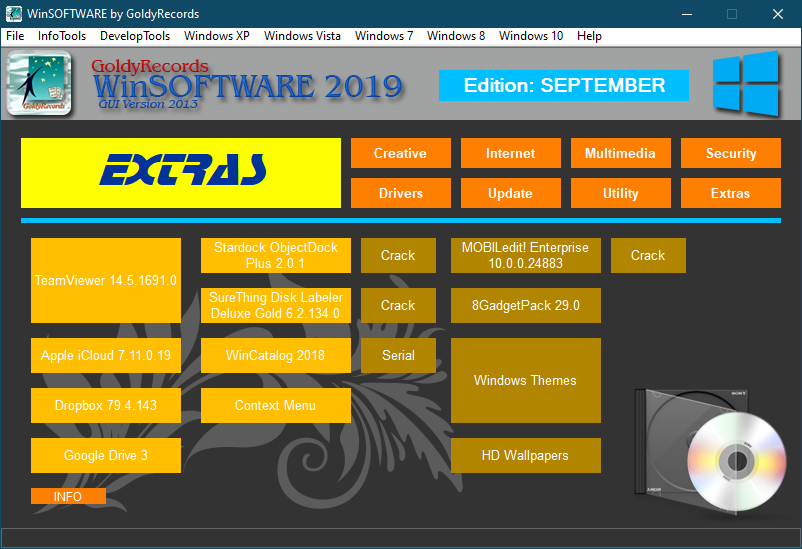Open Windows Themes

[x=526, y=380]
